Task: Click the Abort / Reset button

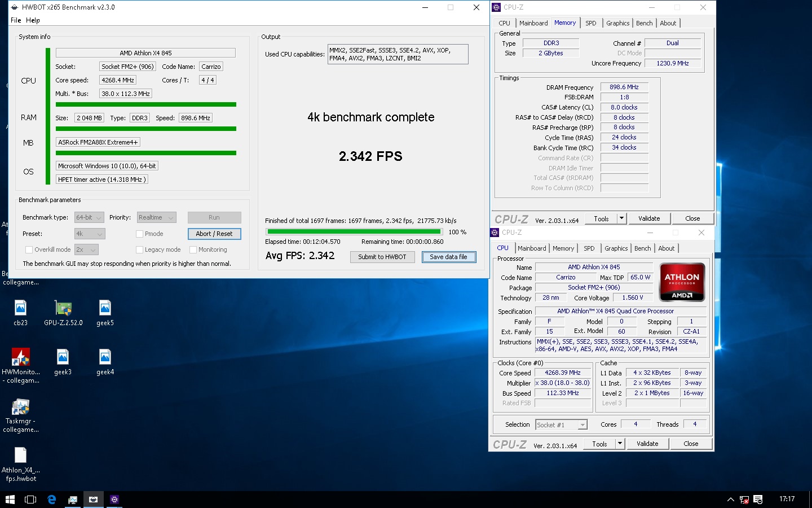Action: (x=214, y=234)
